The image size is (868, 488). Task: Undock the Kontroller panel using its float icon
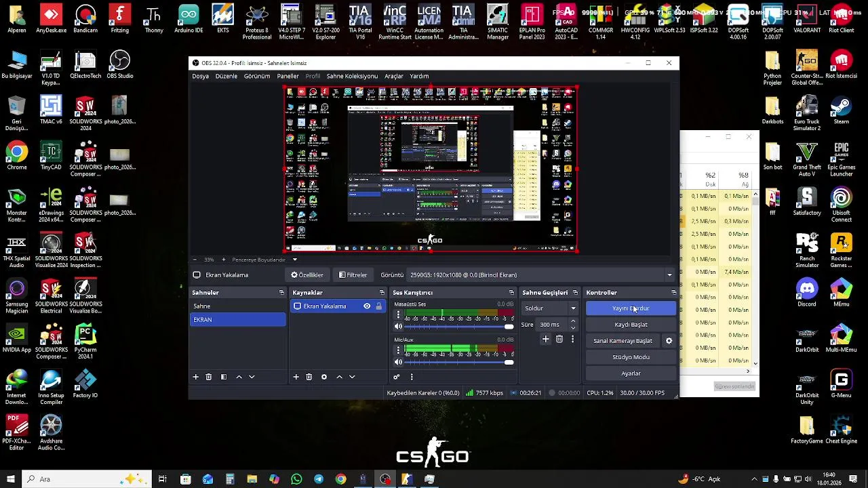coord(673,293)
